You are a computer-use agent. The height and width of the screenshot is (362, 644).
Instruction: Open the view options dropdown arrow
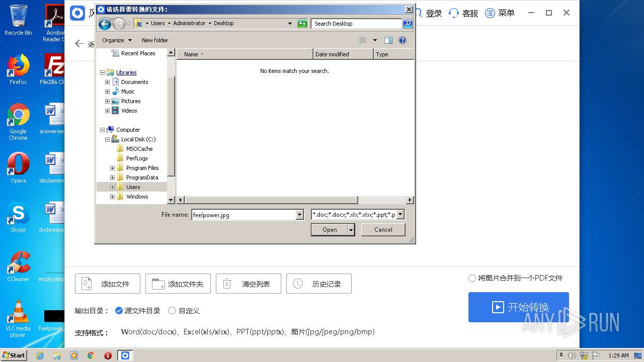click(x=375, y=40)
